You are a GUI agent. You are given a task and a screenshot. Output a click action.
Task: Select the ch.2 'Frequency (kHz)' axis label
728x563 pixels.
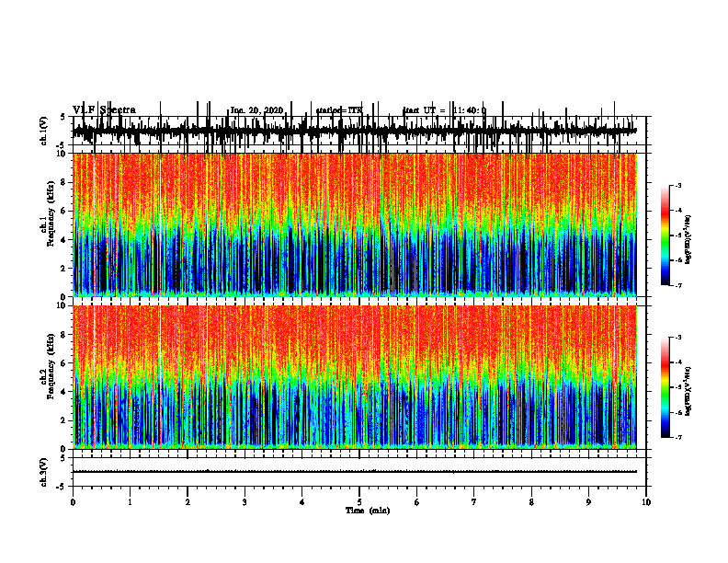[x=52, y=366]
